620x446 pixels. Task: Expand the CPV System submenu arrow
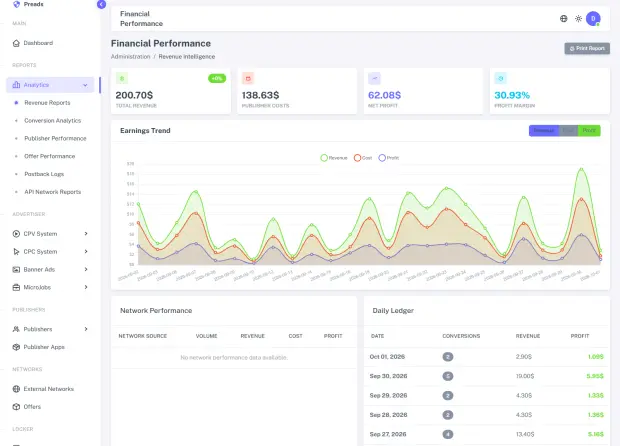(86, 234)
